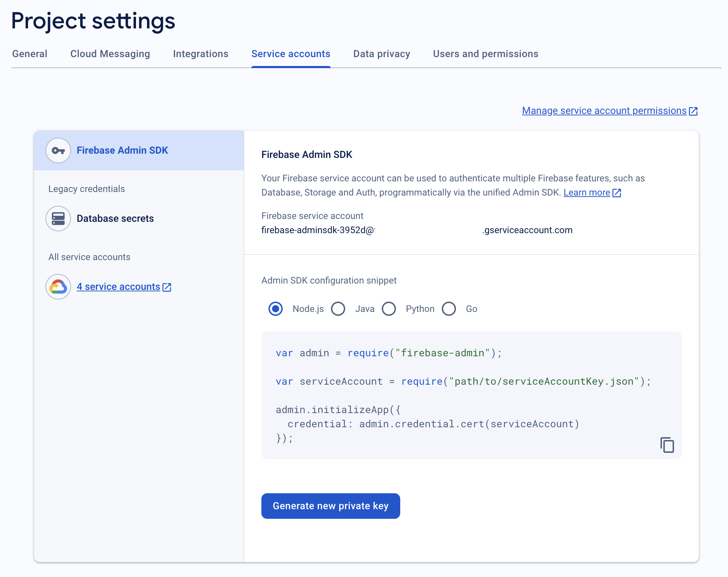The height and width of the screenshot is (577, 728).
Task: Select Firebase Admin SDK in sidebar
Action: pos(139,150)
